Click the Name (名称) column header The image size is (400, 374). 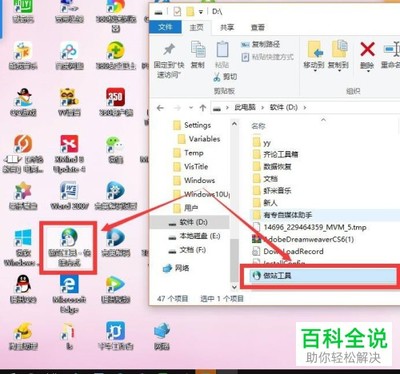pos(258,126)
